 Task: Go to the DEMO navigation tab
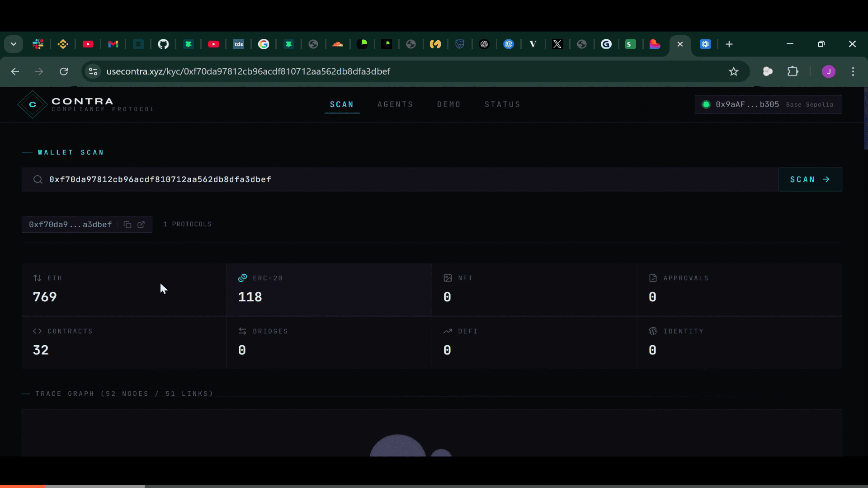(449, 104)
